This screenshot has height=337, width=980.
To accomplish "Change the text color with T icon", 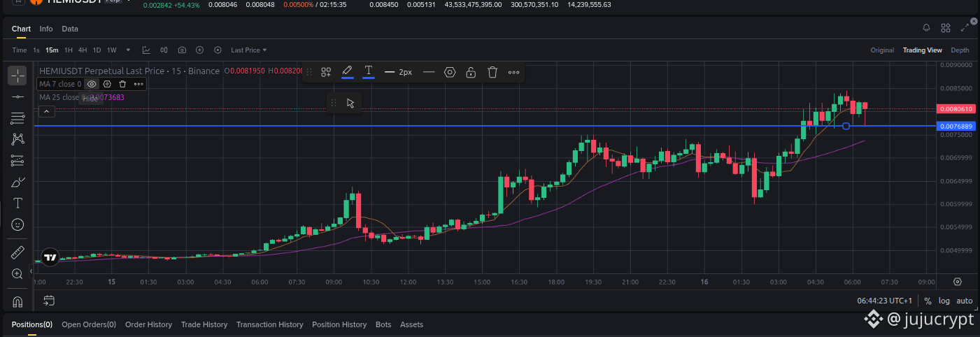I will coord(368,71).
